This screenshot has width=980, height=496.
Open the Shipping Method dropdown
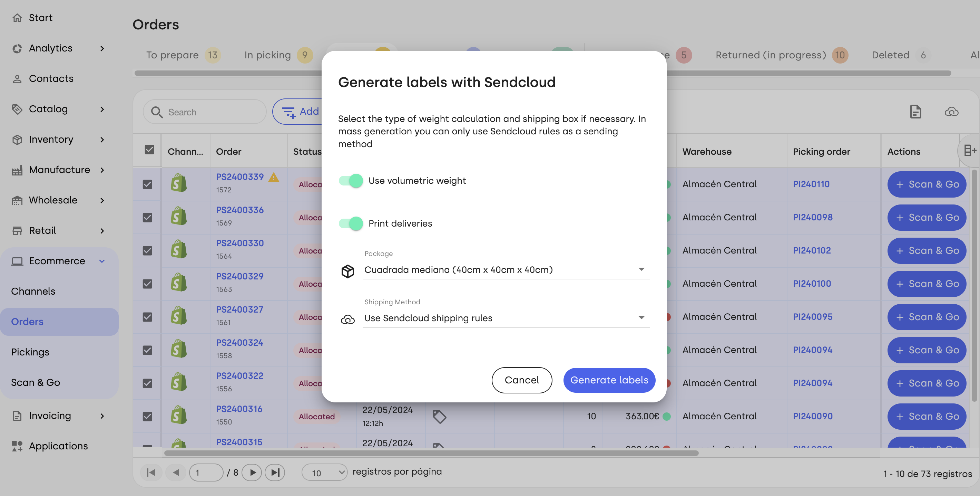[x=506, y=318]
